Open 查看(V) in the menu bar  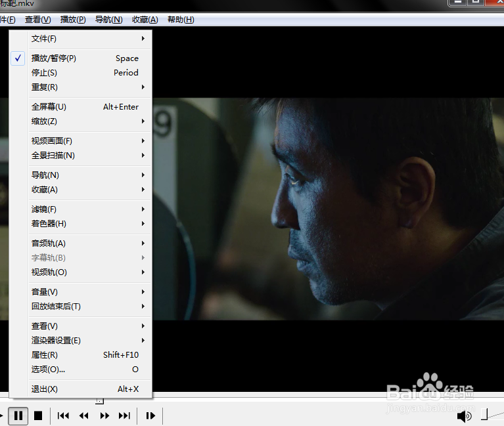pyautogui.click(x=38, y=20)
